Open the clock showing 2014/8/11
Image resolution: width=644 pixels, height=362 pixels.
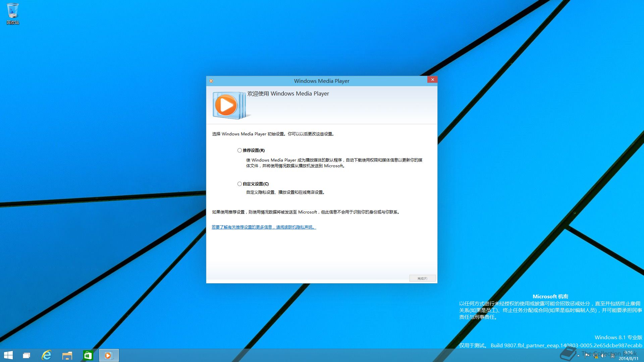(629, 356)
